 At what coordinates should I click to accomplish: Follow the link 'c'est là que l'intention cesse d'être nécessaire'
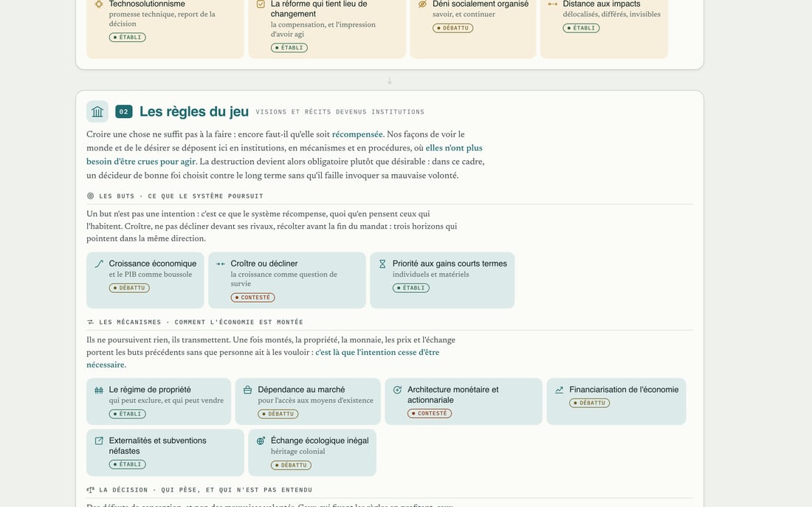point(263,359)
